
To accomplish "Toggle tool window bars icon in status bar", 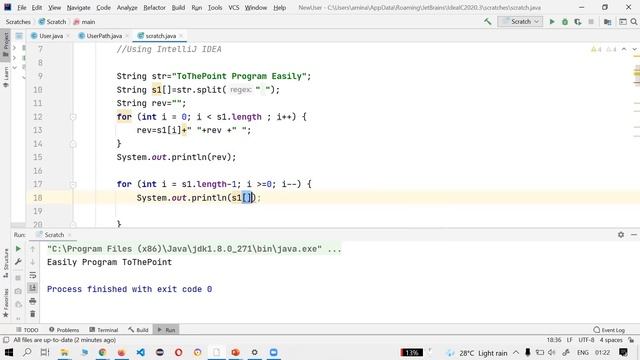I will coord(6,340).
